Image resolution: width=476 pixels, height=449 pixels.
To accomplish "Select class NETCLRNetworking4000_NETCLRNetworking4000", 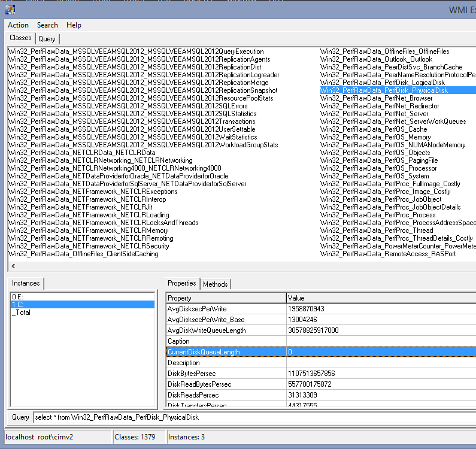I will (x=115, y=168).
